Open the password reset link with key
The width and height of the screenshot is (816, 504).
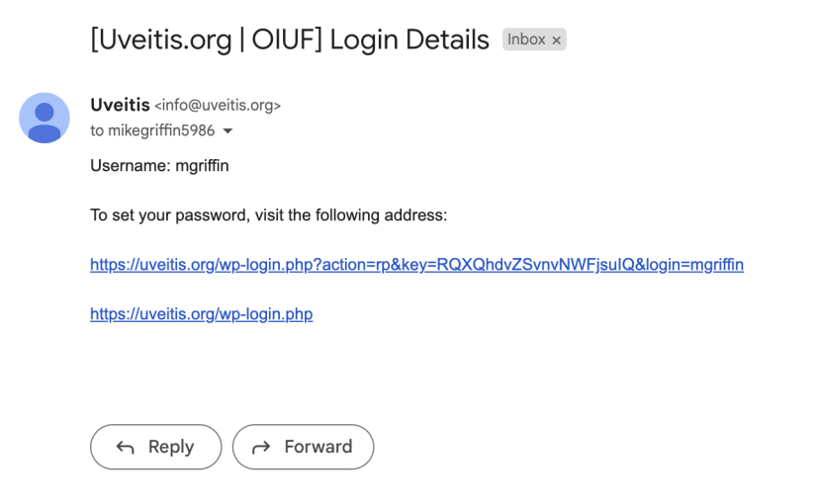click(x=416, y=265)
